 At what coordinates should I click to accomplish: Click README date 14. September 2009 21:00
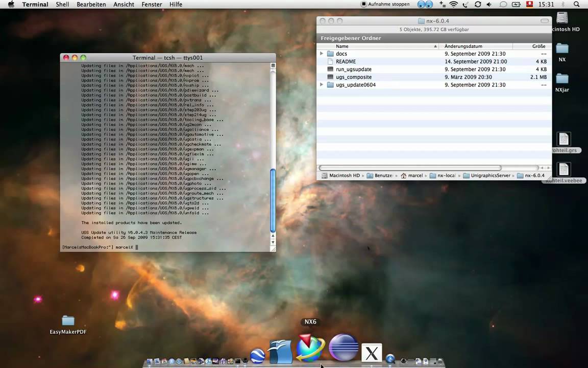coord(476,61)
